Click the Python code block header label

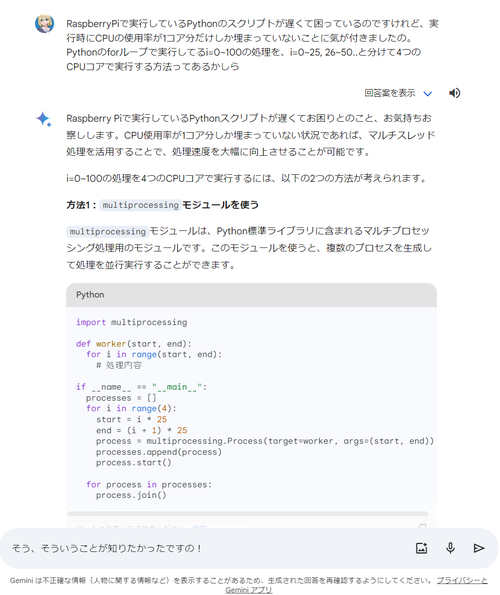90,294
